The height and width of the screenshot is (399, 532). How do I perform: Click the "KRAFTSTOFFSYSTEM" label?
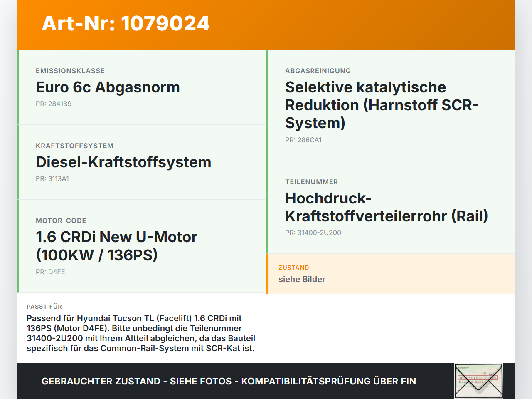click(74, 146)
